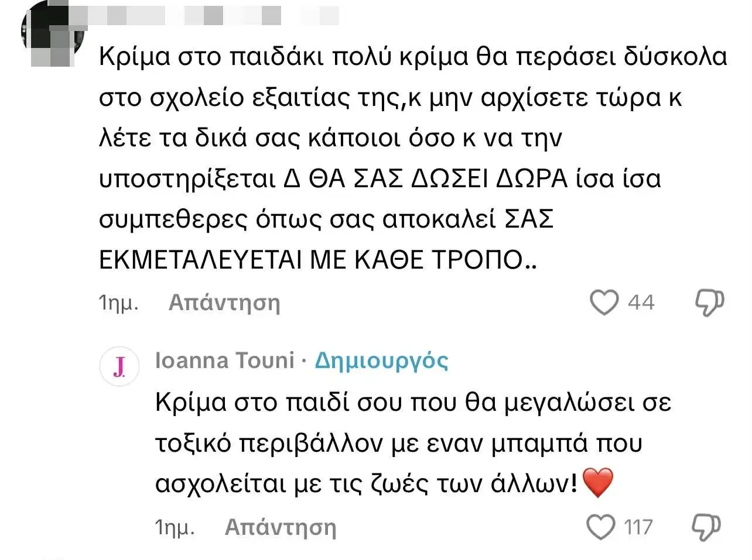Open the blurred avatar of first commenter

click(52, 33)
